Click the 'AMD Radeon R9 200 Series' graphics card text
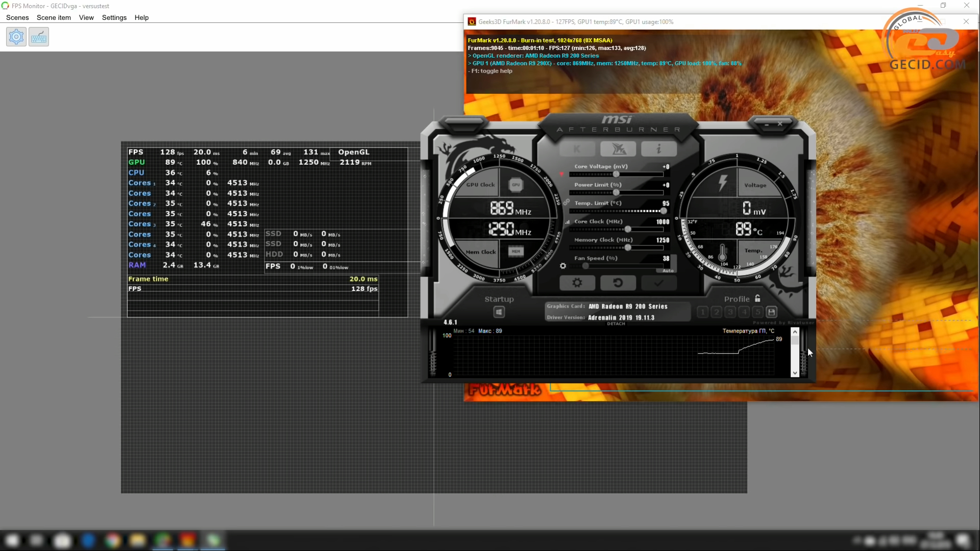This screenshot has width=980, height=551. click(x=628, y=307)
